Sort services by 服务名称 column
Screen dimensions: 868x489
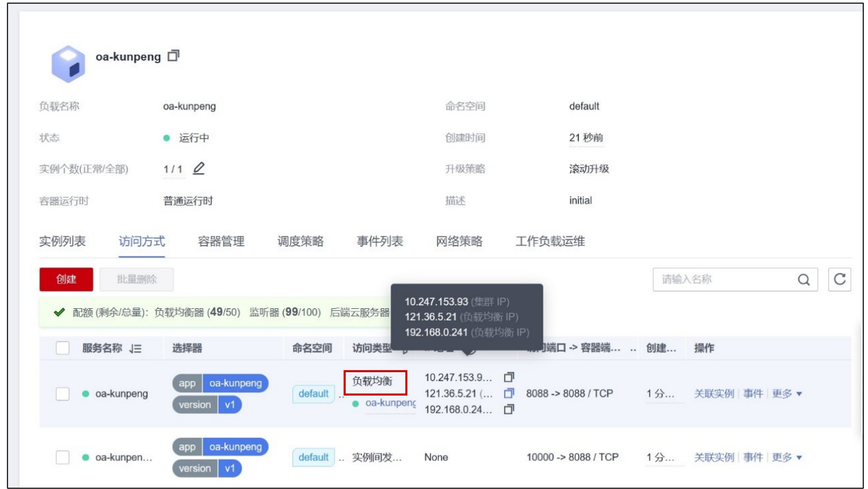click(136, 348)
